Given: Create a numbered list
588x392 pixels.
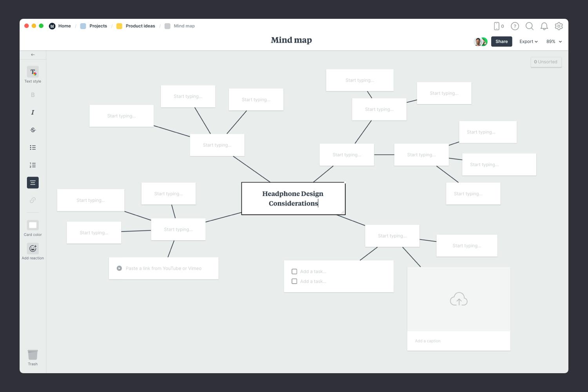Looking at the screenshot, I should (x=33, y=165).
